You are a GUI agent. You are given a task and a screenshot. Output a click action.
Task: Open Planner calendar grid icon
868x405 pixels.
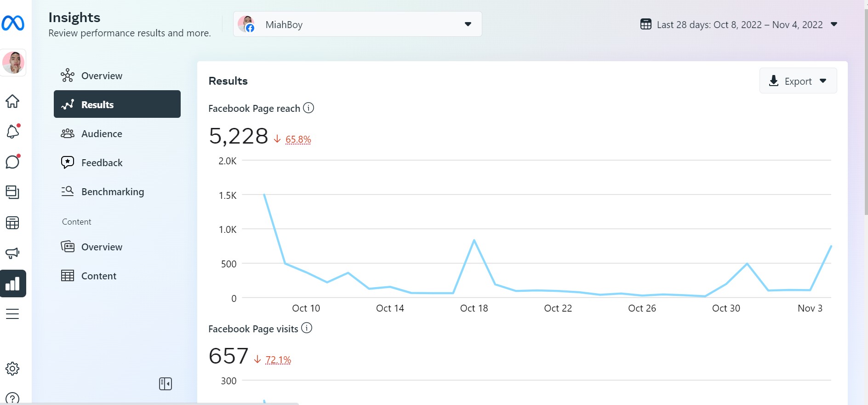[12, 223]
